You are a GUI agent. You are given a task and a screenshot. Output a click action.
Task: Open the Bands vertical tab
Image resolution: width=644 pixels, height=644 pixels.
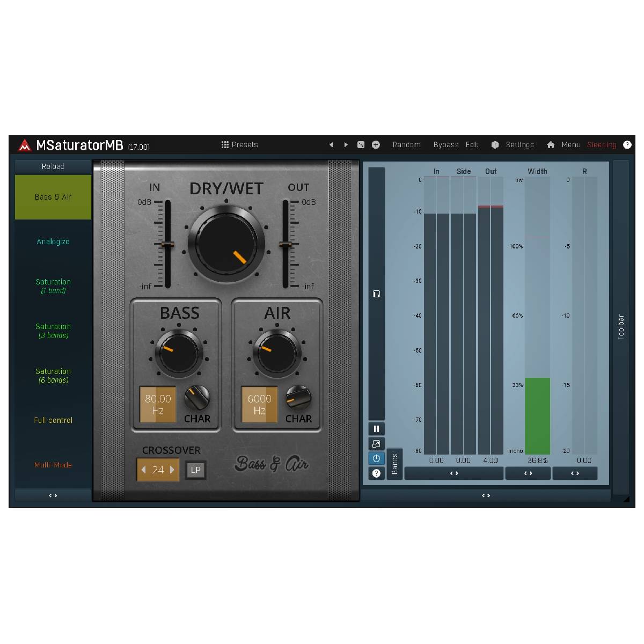coord(394,464)
